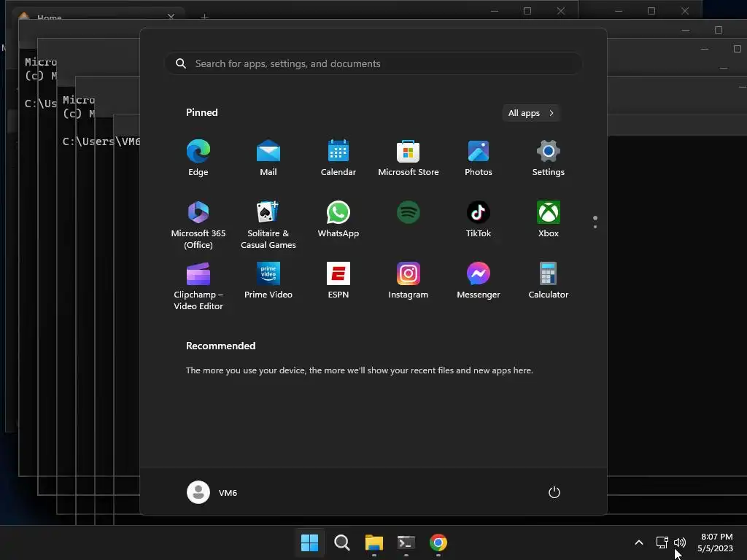Click the Start menu search box

click(x=373, y=63)
